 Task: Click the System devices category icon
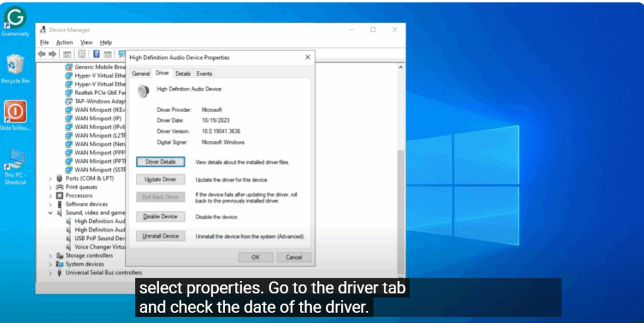(60, 264)
